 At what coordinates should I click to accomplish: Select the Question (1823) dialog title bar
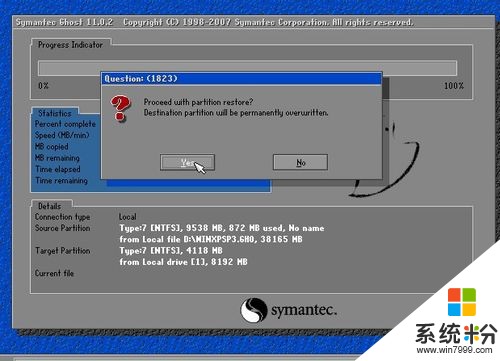241,79
